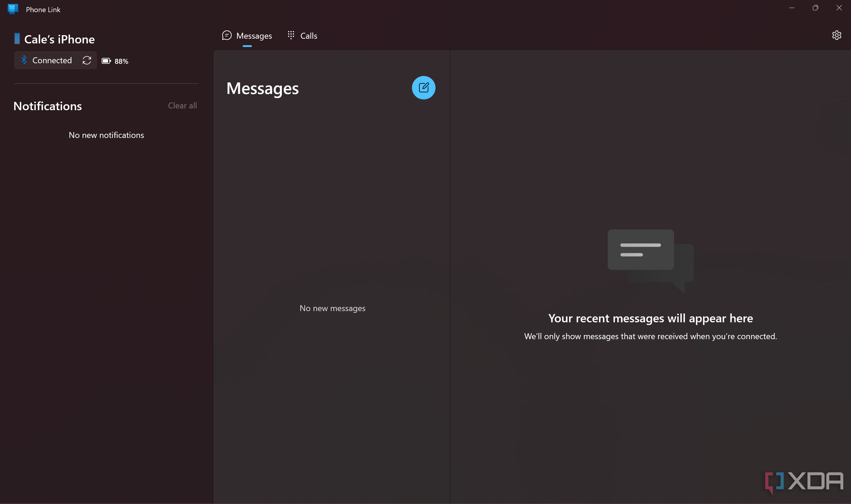
Task: Click the chat bubbles placeholder illustration
Action: 650,261
